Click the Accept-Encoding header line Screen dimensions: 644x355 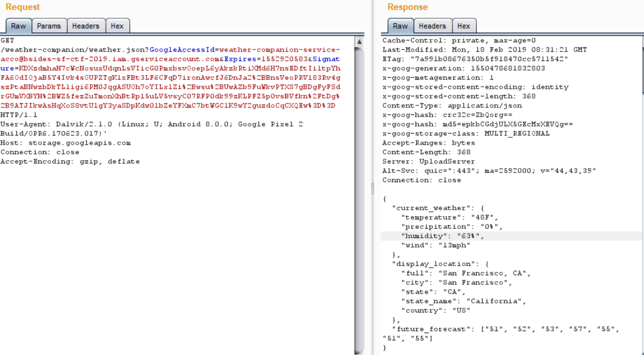pyautogui.click(x=70, y=161)
